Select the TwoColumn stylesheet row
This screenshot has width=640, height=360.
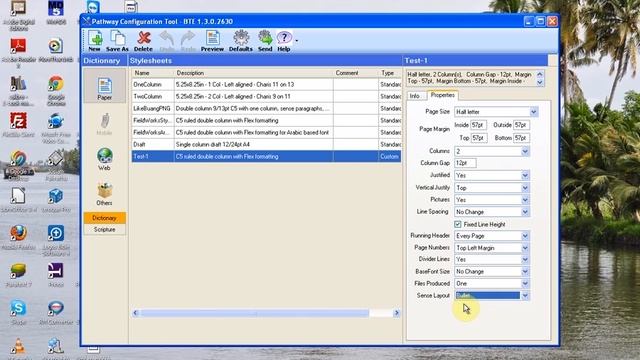[266, 97]
